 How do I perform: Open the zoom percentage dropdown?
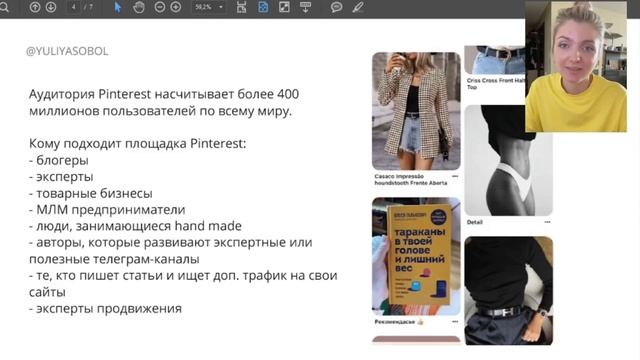pos(221,7)
